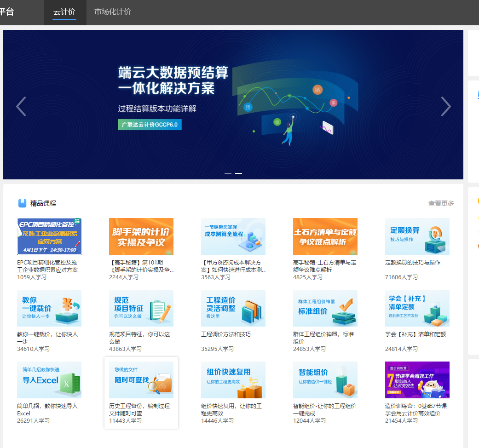Switch to the 云计价 tab
The height and width of the screenshot is (448, 479).
(x=64, y=12)
